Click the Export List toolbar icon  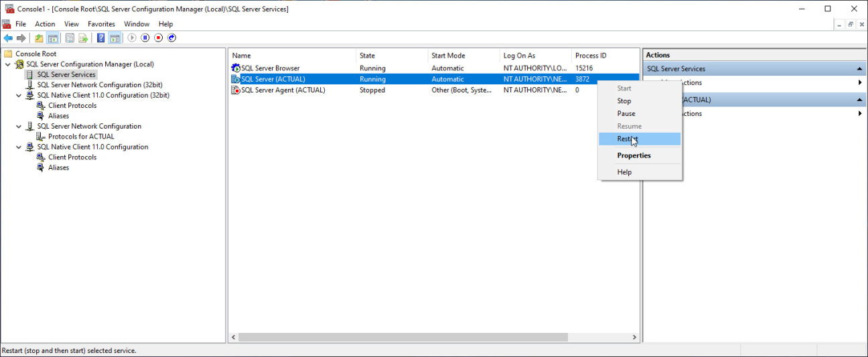pos(83,38)
